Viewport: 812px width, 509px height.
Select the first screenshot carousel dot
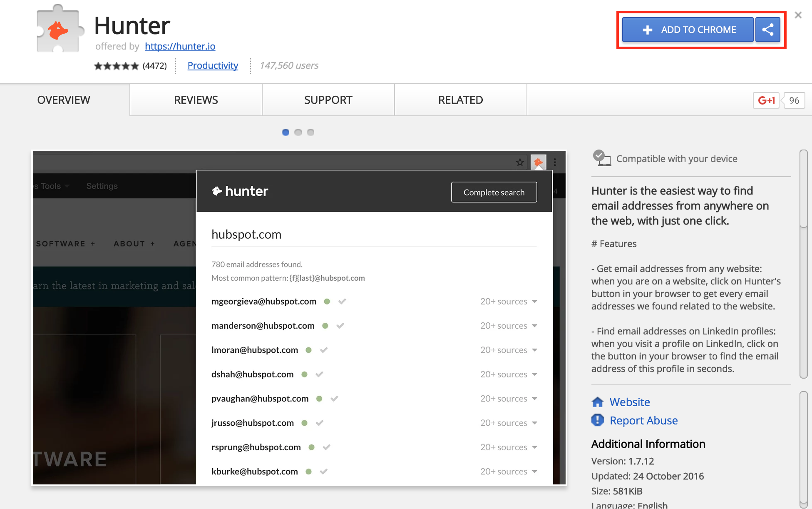[x=286, y=132]
